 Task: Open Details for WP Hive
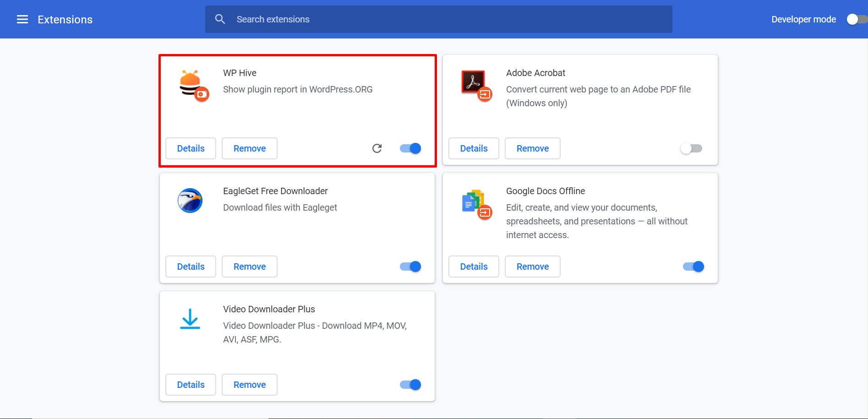(x=191, y=148)
